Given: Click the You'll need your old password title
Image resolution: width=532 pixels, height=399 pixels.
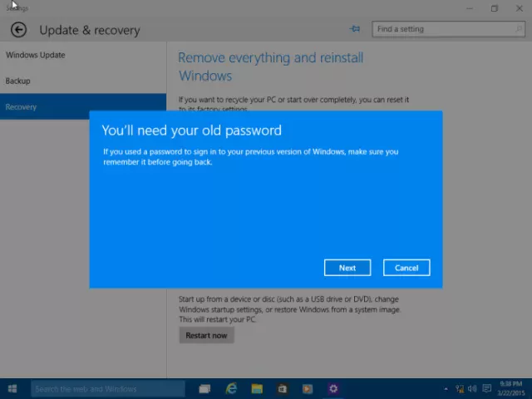Looking at the screenshot, I should tap(192, 131).
